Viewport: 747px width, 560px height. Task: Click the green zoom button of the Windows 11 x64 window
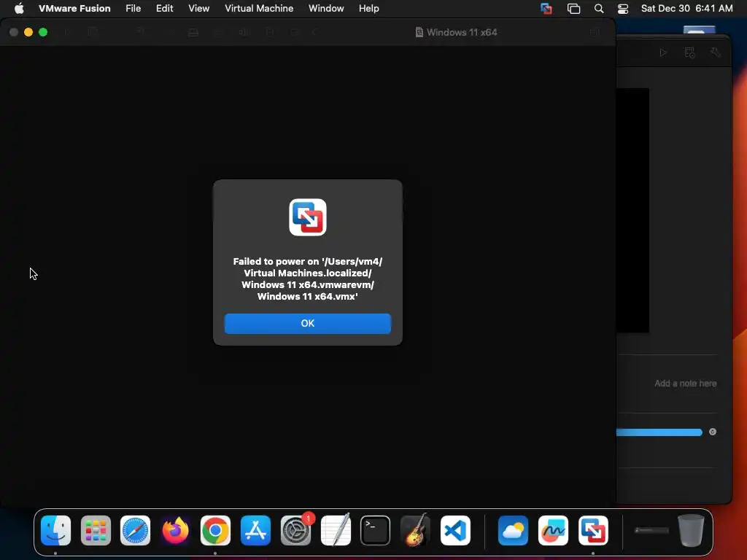(43, 32)
